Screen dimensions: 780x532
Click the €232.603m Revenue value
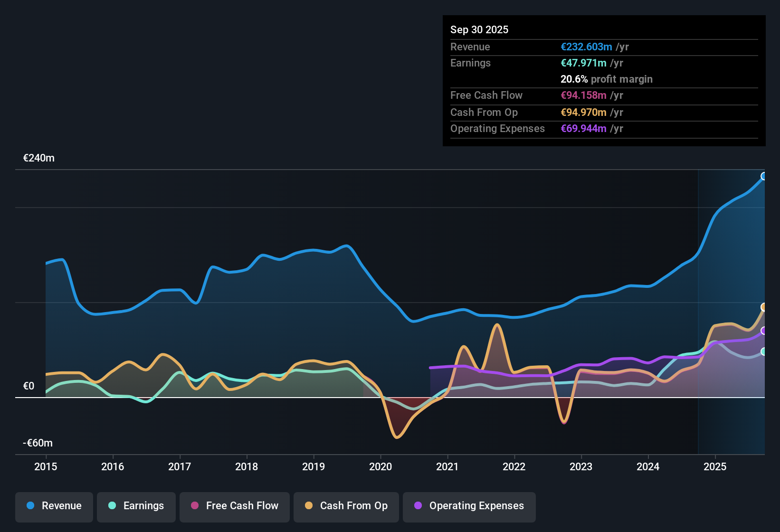[x=586, y=47]
